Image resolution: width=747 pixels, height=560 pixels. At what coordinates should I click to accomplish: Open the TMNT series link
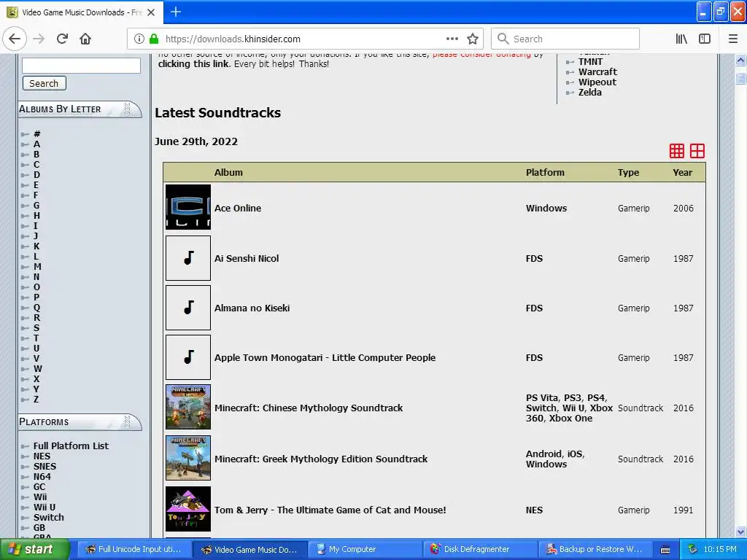(590, 61)
